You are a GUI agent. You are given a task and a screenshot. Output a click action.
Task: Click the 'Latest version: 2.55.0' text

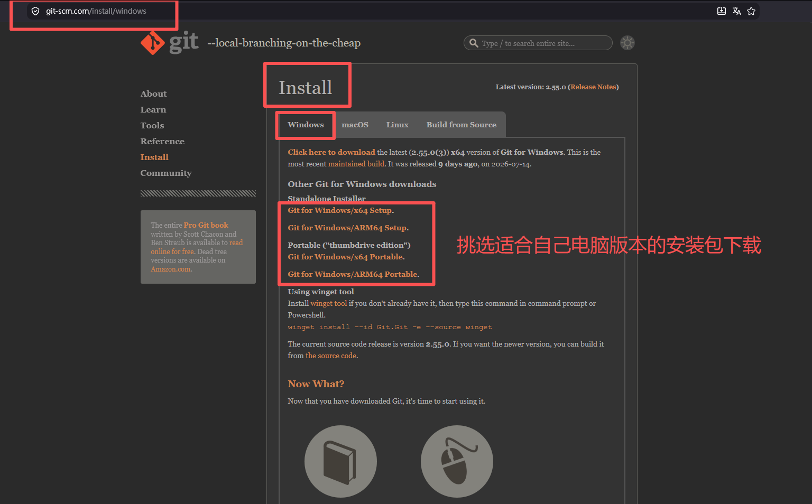coord(531,87)
